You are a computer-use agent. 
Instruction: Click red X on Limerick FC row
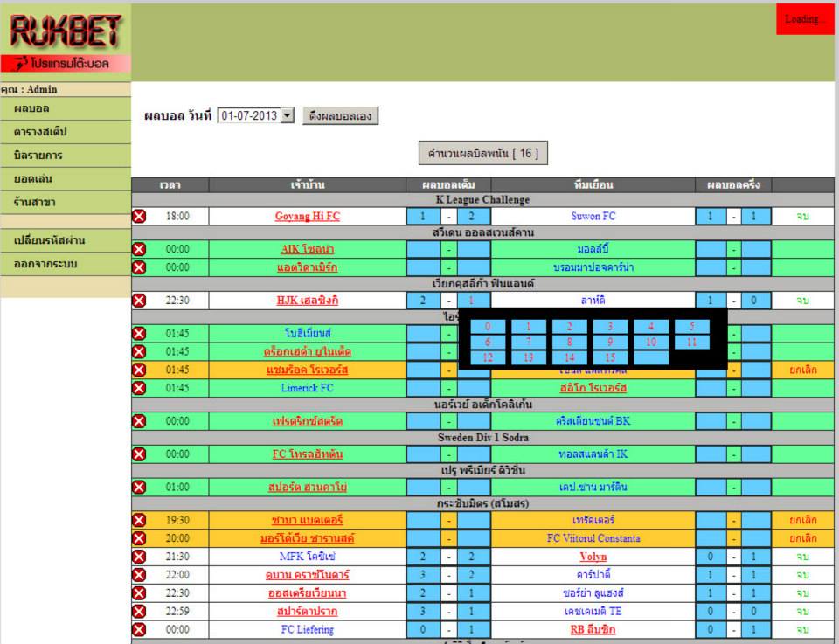point(139,388)
